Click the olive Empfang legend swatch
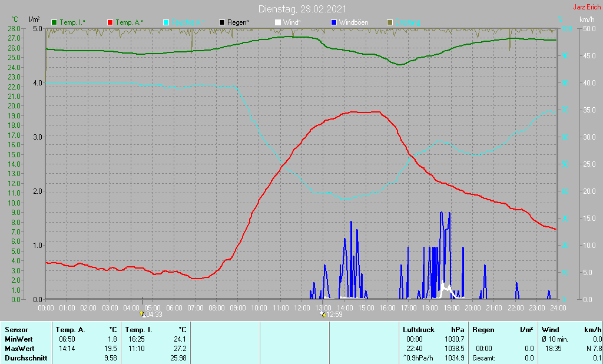The width and height of the screenshot is (603, 364). 390,23
